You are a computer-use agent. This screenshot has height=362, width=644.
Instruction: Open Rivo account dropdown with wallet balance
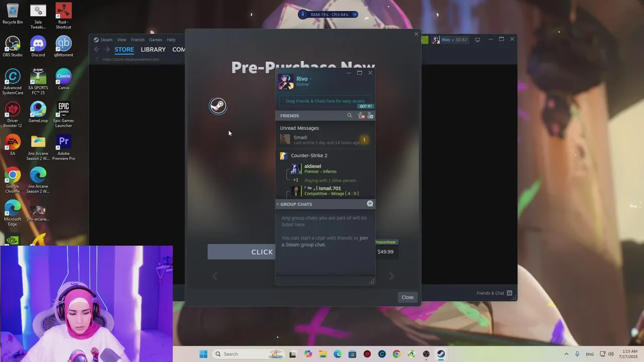[x=449, y=40]
